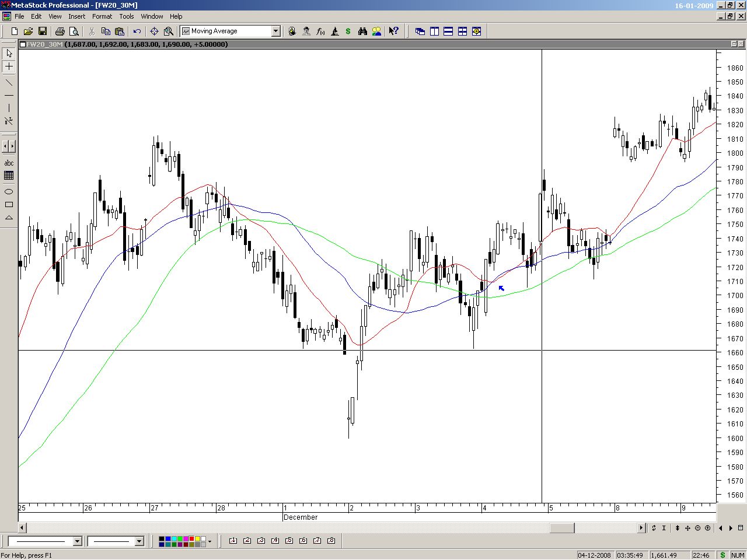Click the microscope System Tester icon
747x560 pixels.
335,32
